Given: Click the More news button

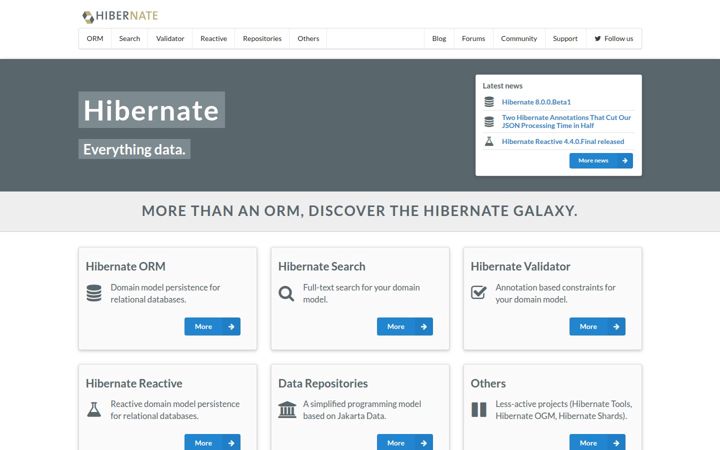Looking at the screenshot, I should coord(601,161).
